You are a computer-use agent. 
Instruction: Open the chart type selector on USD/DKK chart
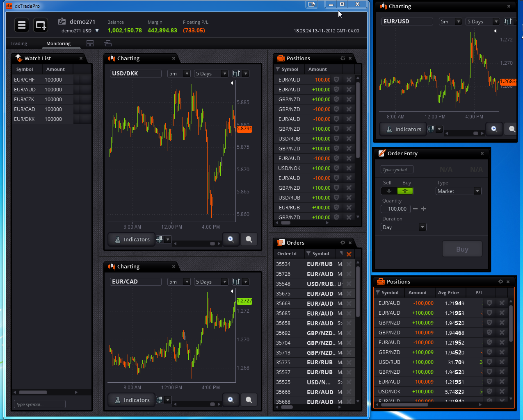[240, 74]
